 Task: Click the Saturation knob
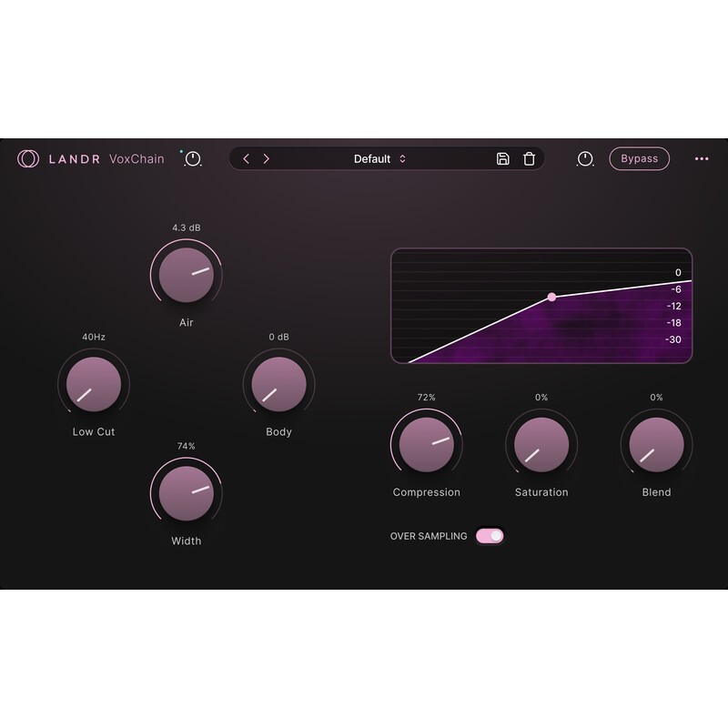click(x=541, y=445)
